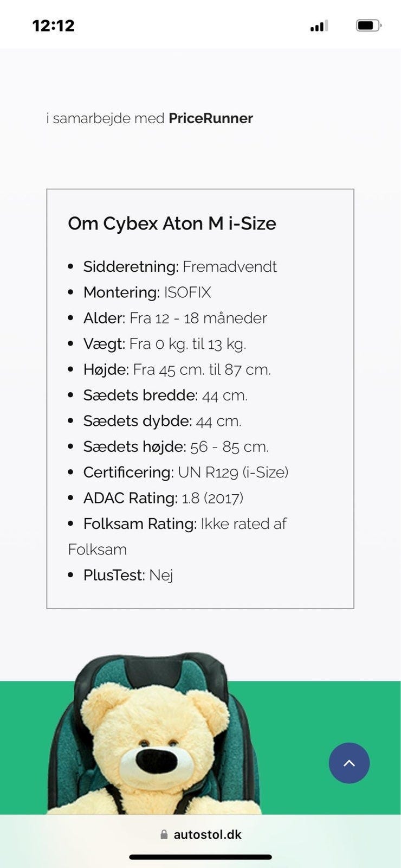The width and height of the screenshot is (401, 868).
Task: Select the ADAC Rating 1.8 entry
Action: (163, 498)
